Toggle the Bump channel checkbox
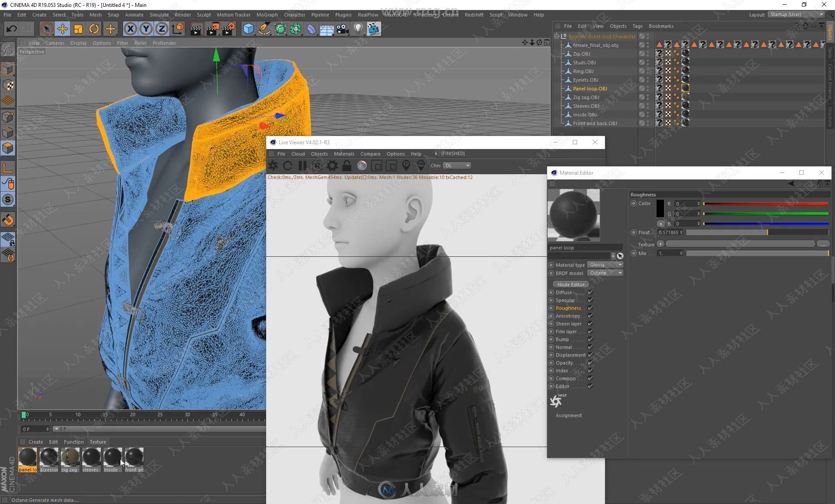This screenshot has height=504, width=835. 590,339
